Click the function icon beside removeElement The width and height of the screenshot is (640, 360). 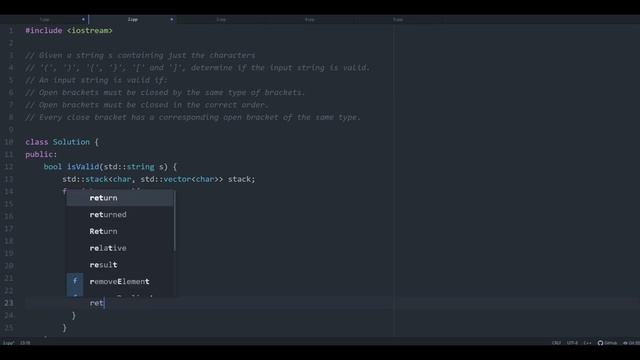[75, 281]
